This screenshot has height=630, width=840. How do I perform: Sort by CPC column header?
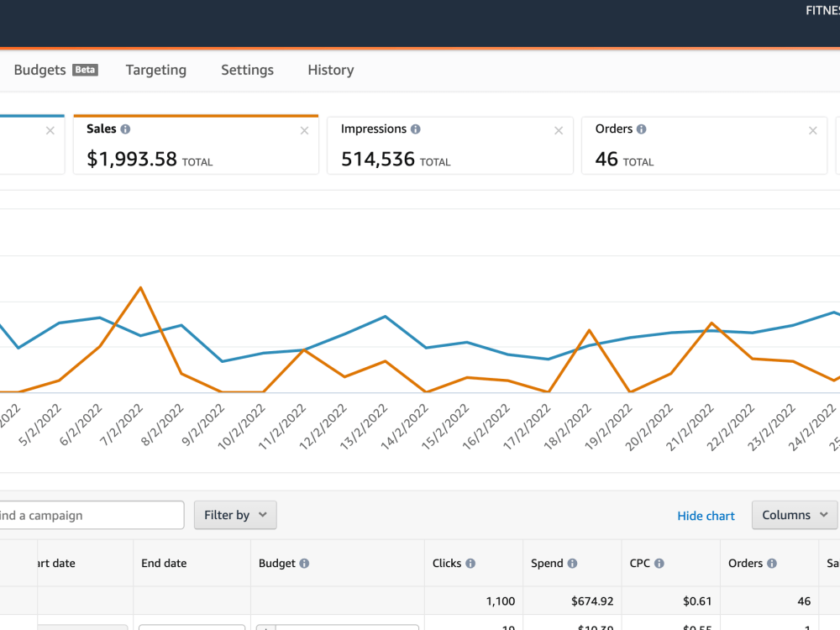click(639, 563)
